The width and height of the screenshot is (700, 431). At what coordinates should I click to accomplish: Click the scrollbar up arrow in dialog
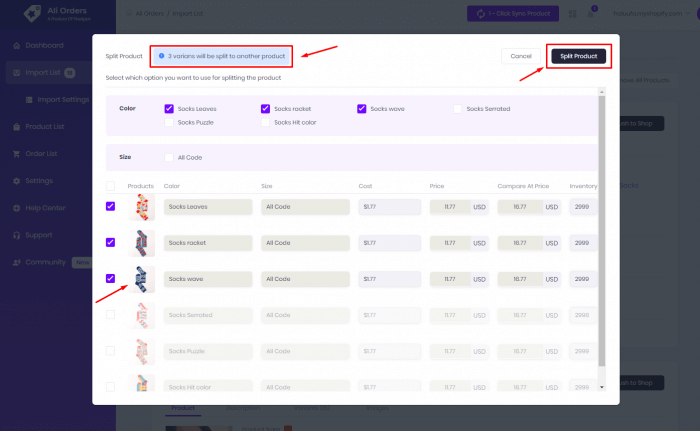pyautogui.click(x=602, y=92)
